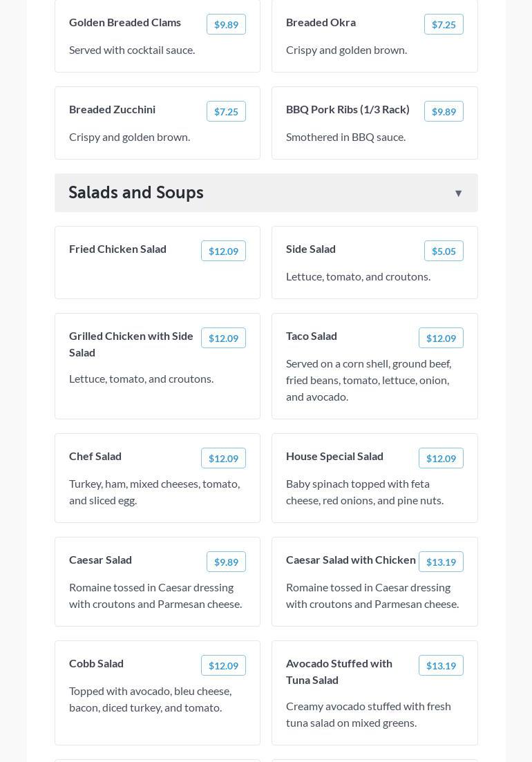Choose BBQ Pork Ribs $9.89 price button
Image resolution: width=532 pixels, height=762 pixels.
[x=444, y=111]
